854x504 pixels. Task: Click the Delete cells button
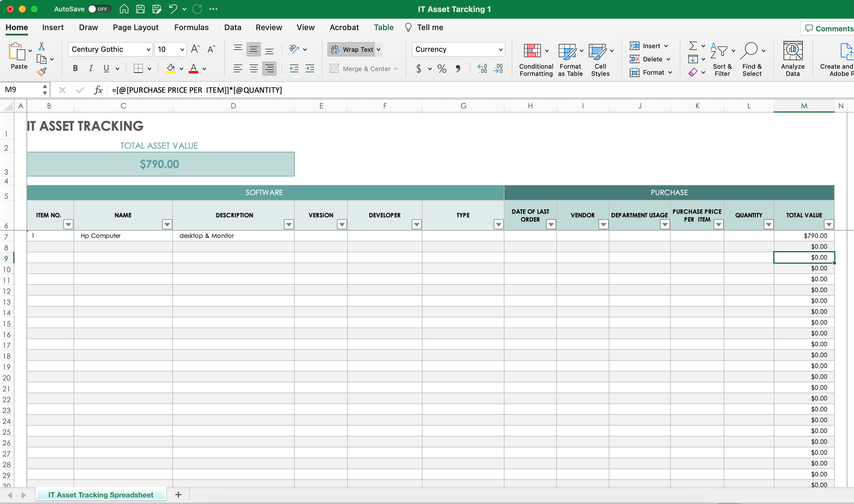pyautogui.click(x=650, y=59)
